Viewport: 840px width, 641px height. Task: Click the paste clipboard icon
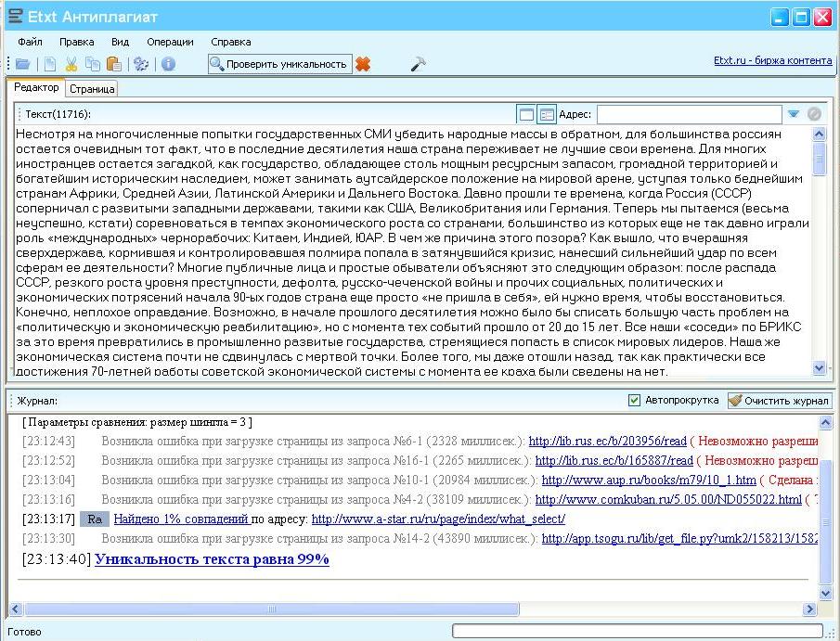pyautogui.click(x=113, y=64)
